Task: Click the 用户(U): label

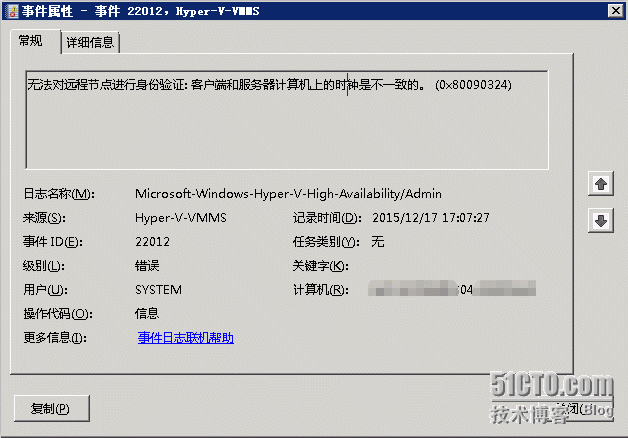Action: click(45, 289)
